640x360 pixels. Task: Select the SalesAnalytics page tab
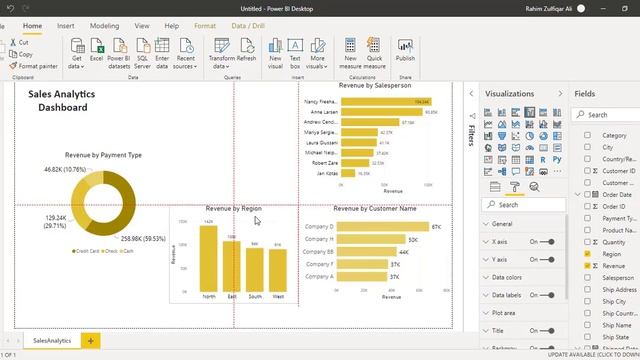[52, 341]
